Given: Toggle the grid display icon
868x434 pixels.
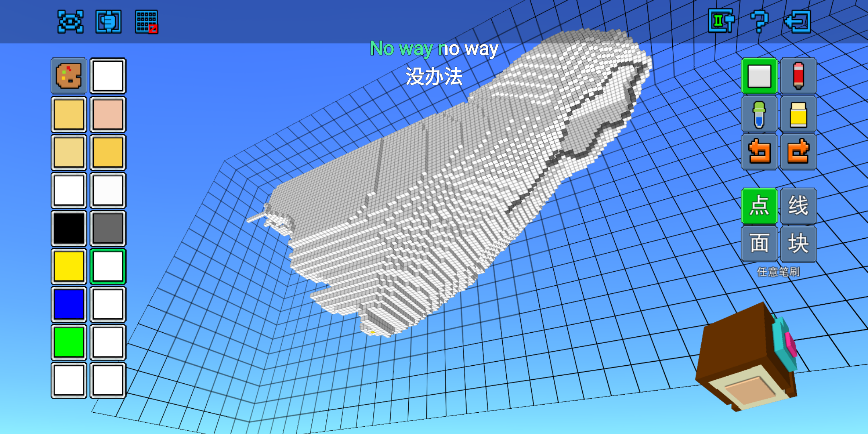Looking at the screenshot, I should pyautogui.click(x=147, y=22).
